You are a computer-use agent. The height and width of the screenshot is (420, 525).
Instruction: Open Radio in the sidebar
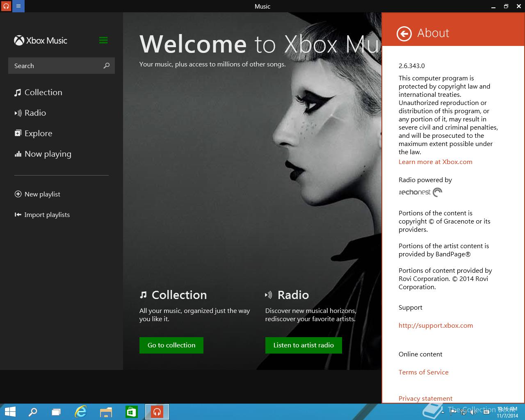pyautogui.click(x=30, y=113)
